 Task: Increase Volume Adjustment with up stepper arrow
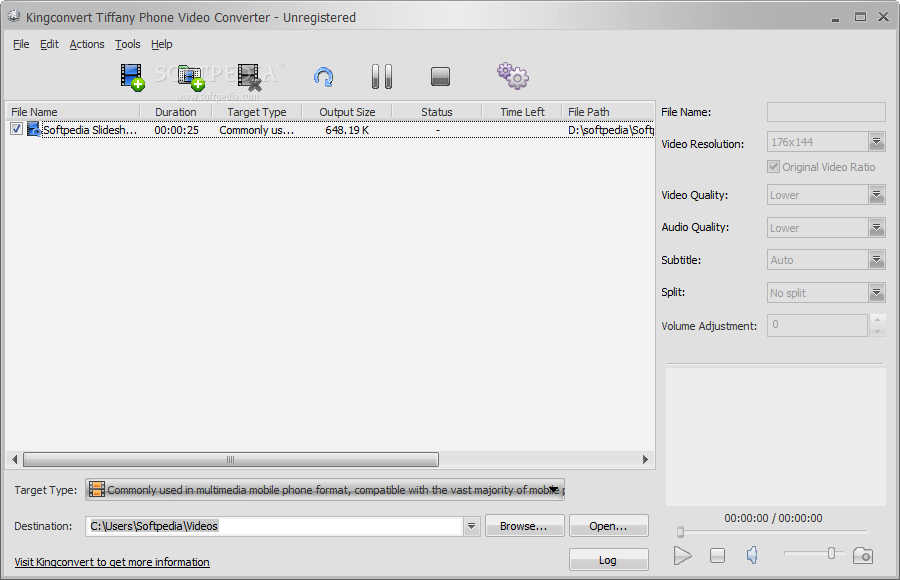pos(877,320)
